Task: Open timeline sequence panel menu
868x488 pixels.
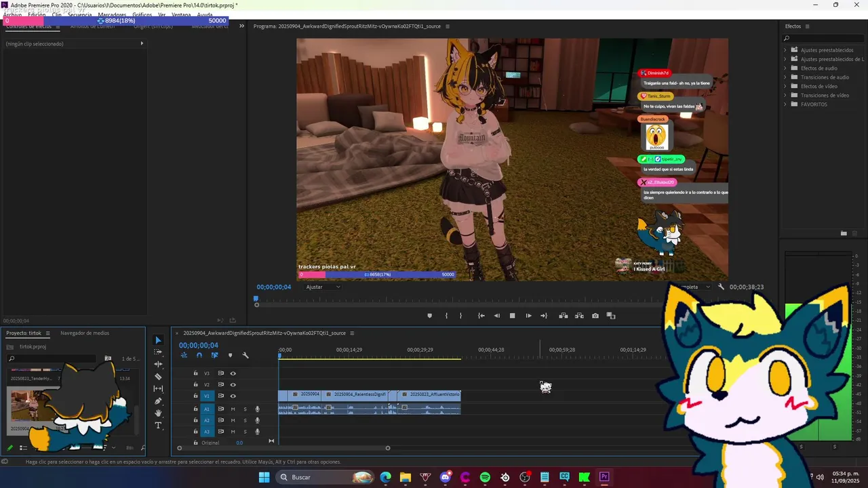Action: tap(352, 333)
